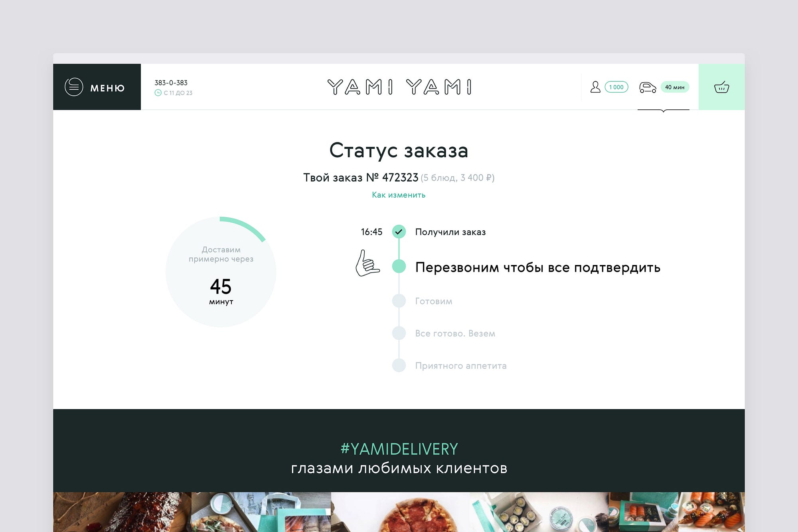Screen dimensions: 798x532
Task: Open the МЕНЮ navigation label
Action: point(107,88)
